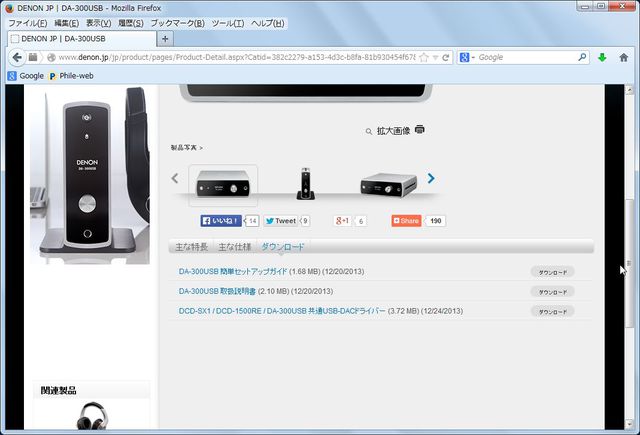Open the 編集(E) menu
Image resolution: width=640 pixels, height=435 pixels.
[67, 23]
